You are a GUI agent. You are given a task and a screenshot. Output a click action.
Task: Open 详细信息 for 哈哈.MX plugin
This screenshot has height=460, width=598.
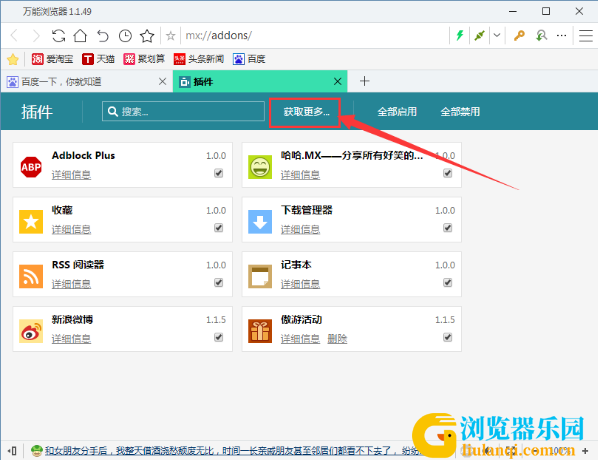pyautogui.click(x=301, y=175)
